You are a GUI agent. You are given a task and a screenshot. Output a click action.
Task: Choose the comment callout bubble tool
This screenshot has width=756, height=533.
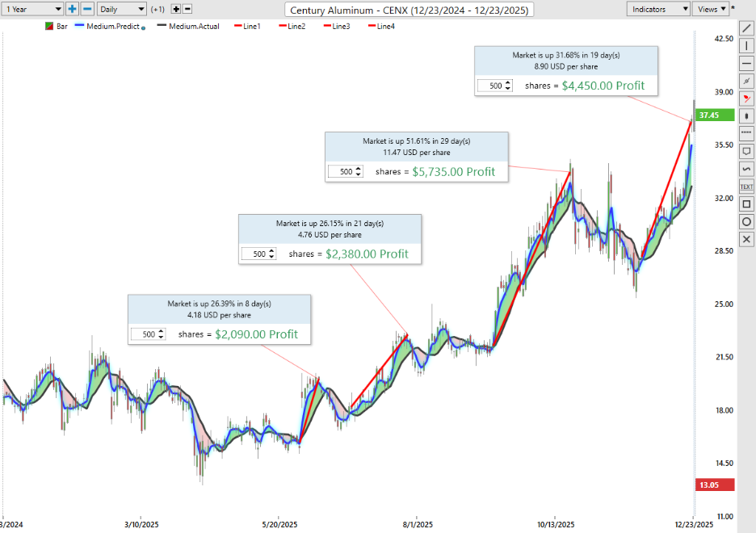(x=746, y=151)
